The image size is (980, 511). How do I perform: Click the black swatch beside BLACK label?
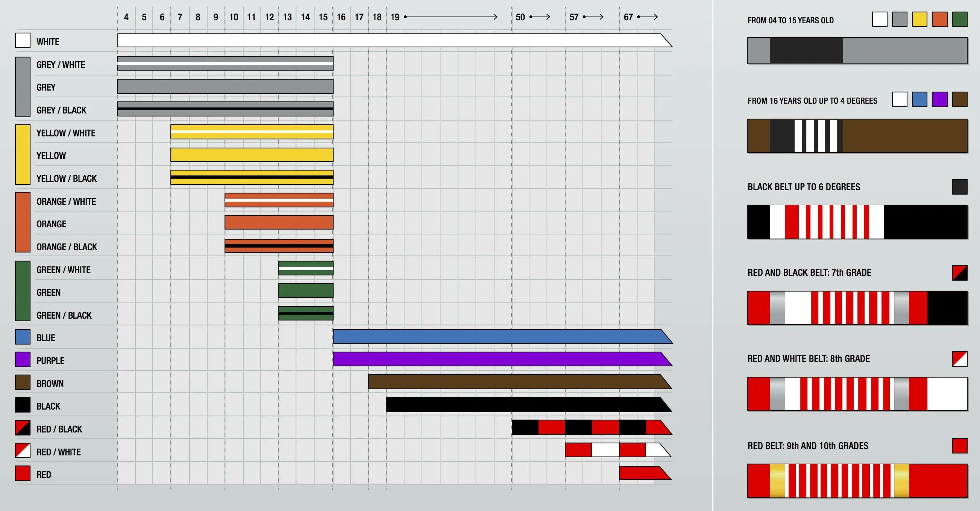[x=23, y=405]
